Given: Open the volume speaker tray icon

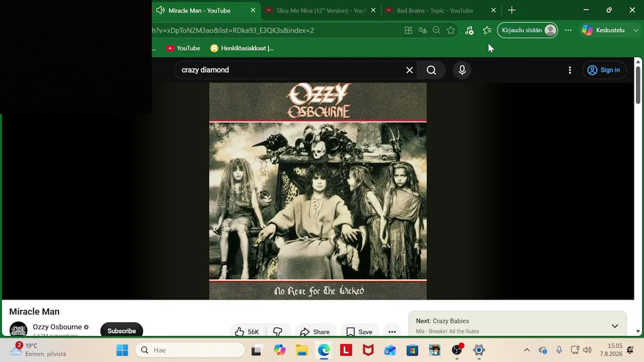Looking at the screenshot, I should [x=587, y=350].
